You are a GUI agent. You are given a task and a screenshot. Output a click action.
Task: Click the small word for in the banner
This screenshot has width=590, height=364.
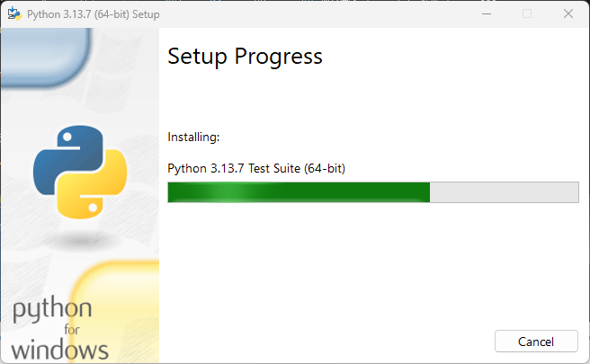(71, 330)
